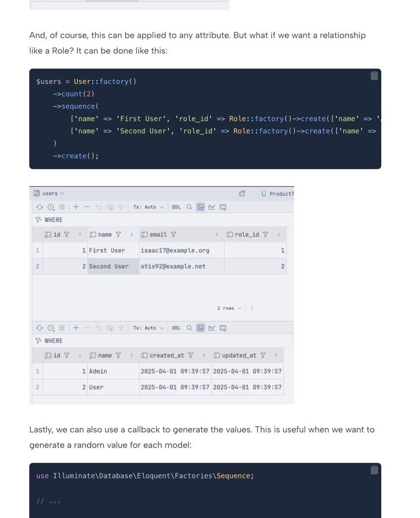Add a row with plus in the roles grid toolbar

coord(76,328)
